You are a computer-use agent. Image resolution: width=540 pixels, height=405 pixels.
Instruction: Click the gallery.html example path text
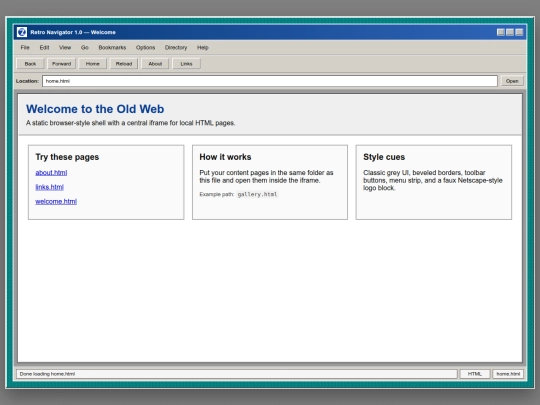pos(257,194)
